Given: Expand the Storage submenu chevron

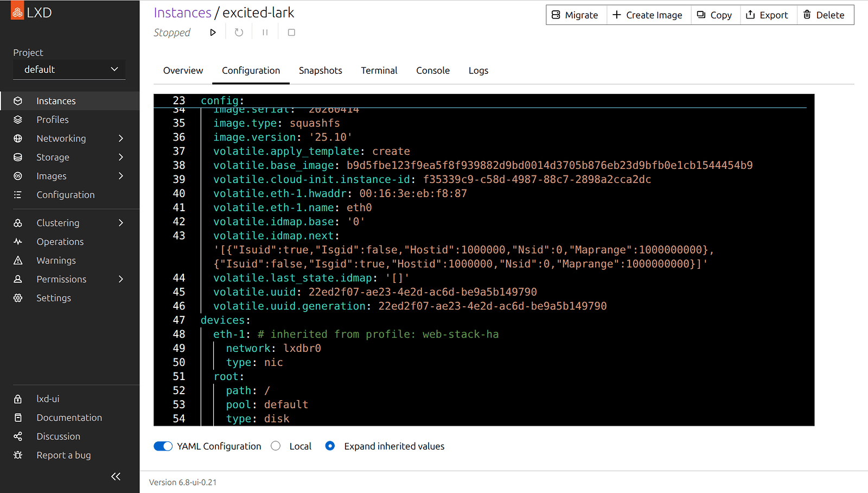Looking at the screenshot, I should click(120, 157).
